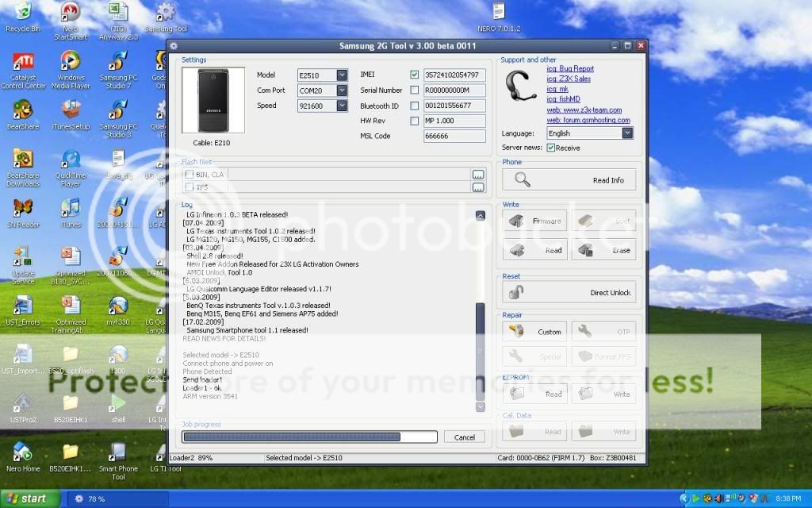Click the MSL Code field 666666
812x508 pixels.
point(454,137)
